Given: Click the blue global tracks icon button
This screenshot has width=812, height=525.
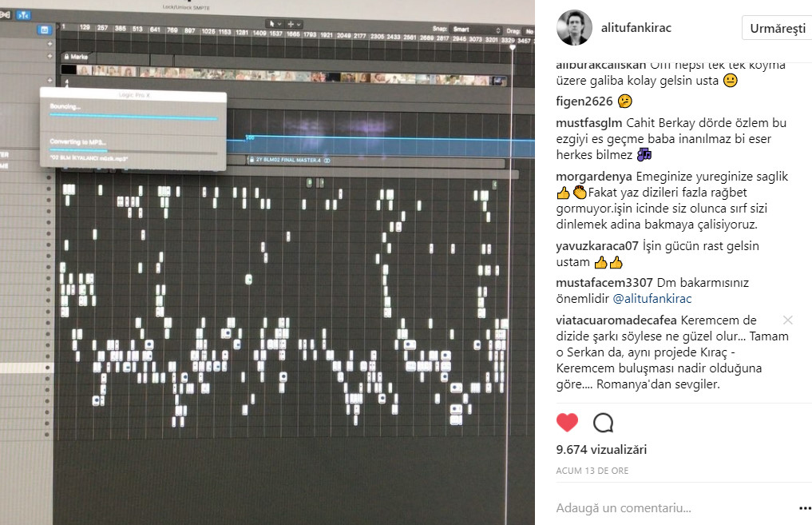Looking at the screenshot, I should point(45,30).
